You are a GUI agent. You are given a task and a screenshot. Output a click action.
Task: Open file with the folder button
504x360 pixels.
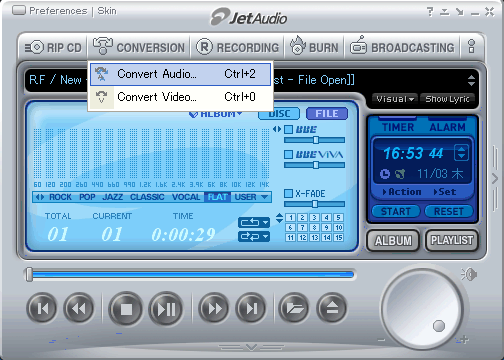click(294, 308)
